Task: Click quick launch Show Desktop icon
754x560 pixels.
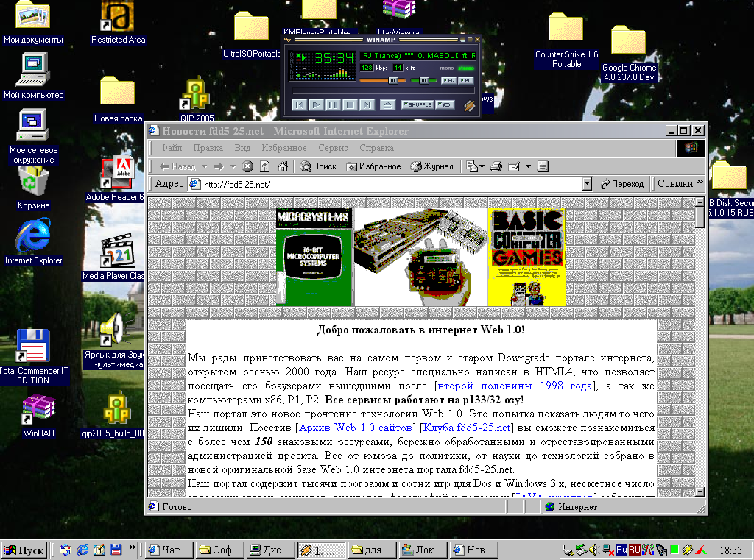Action: click(x=99, y=550)
